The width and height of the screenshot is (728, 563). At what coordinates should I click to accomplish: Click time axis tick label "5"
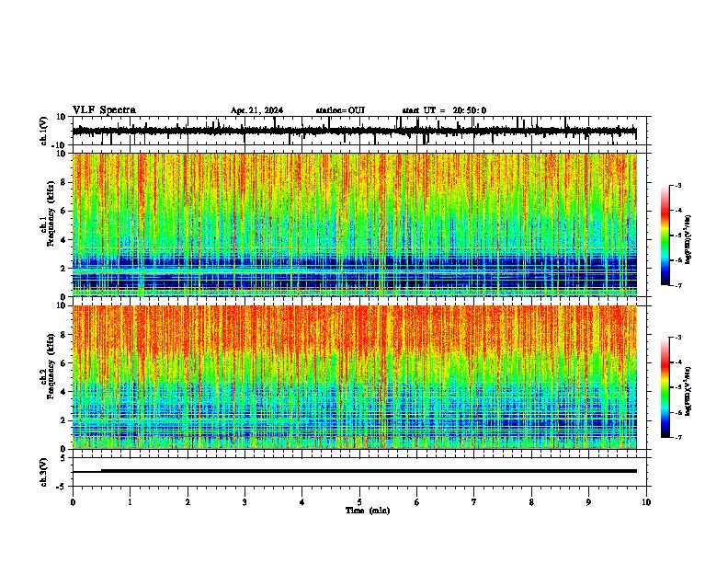[x=359, y=502]
